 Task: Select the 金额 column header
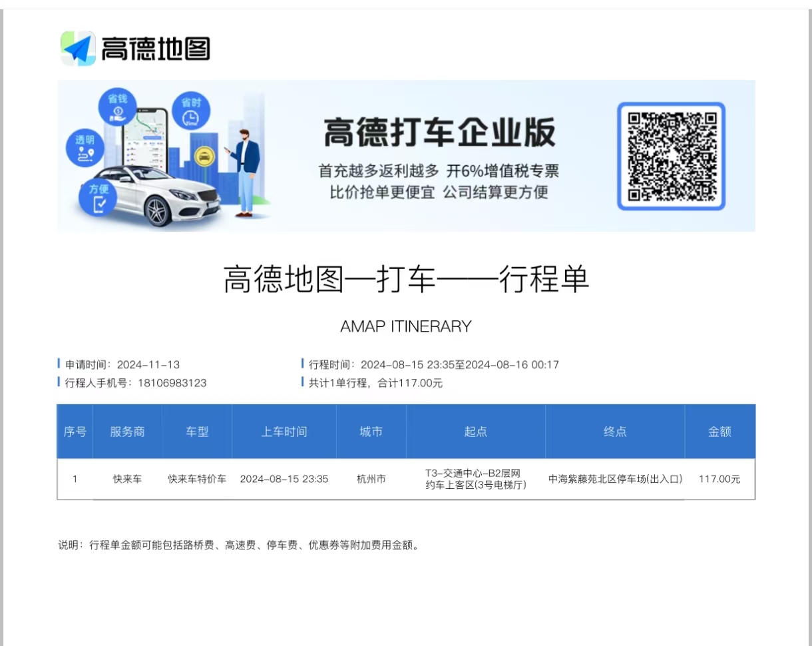(x=719, y=432)
